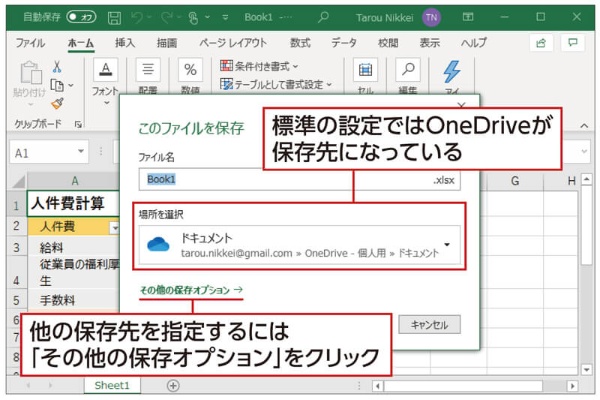This screenshot has width=600, height=400.
Task: Click the Share icon button
Action: [541, 43]
